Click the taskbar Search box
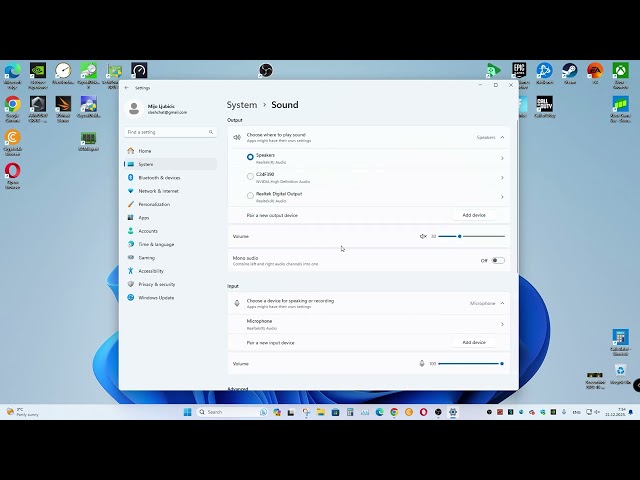The height and width of the screenshot is (480, 640). click(231, 412)
